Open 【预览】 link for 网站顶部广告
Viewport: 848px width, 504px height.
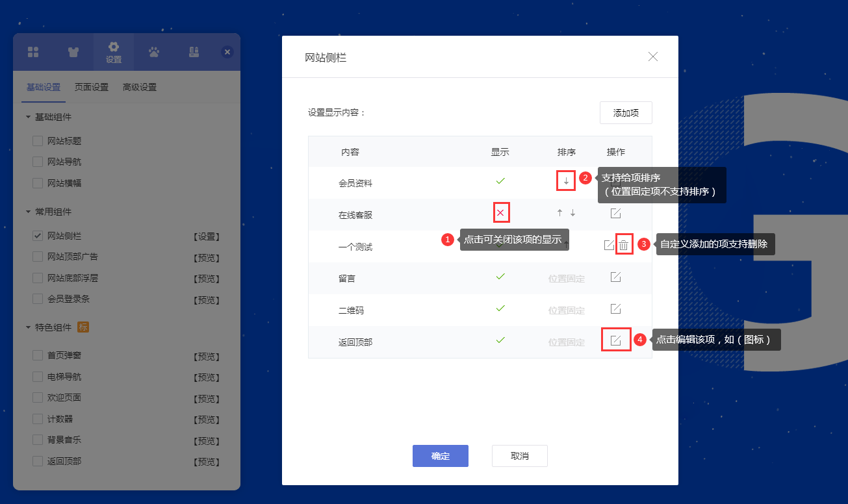pos(207,258)
